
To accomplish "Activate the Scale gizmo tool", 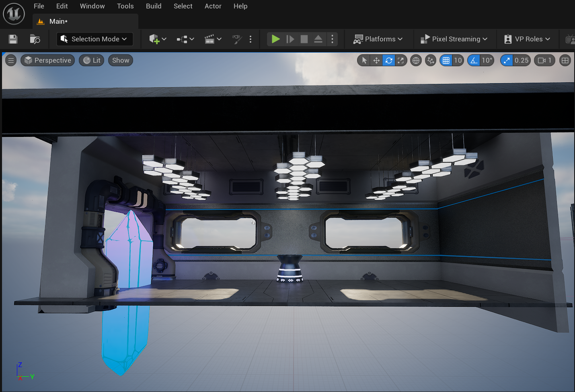I will 401,60.
